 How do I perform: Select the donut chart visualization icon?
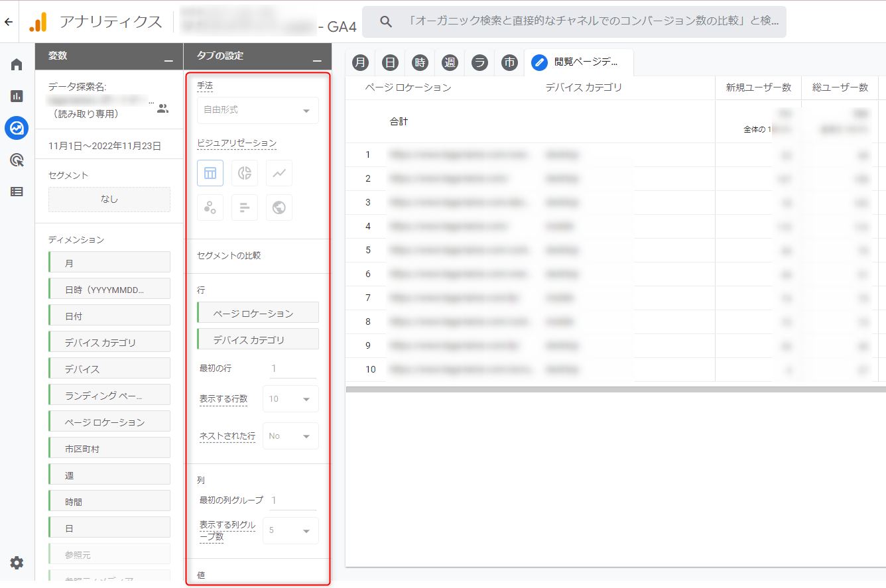245,173
